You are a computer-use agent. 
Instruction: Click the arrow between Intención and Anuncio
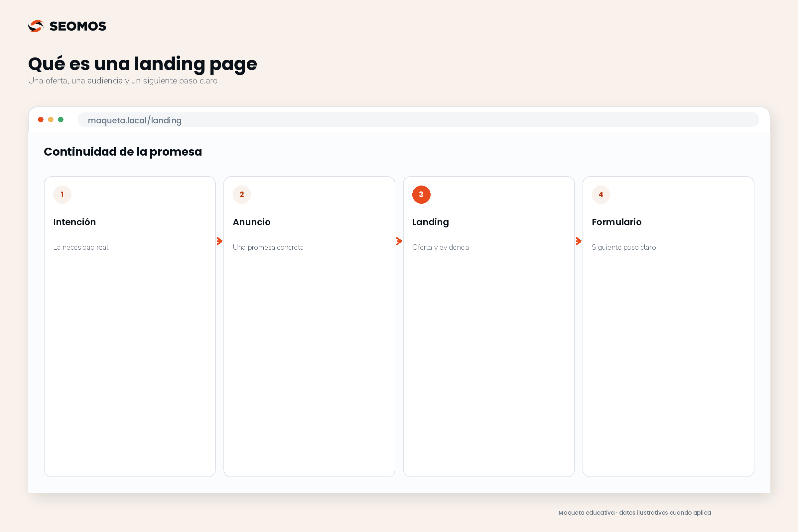pyautogui.click(x=219, y=241)
